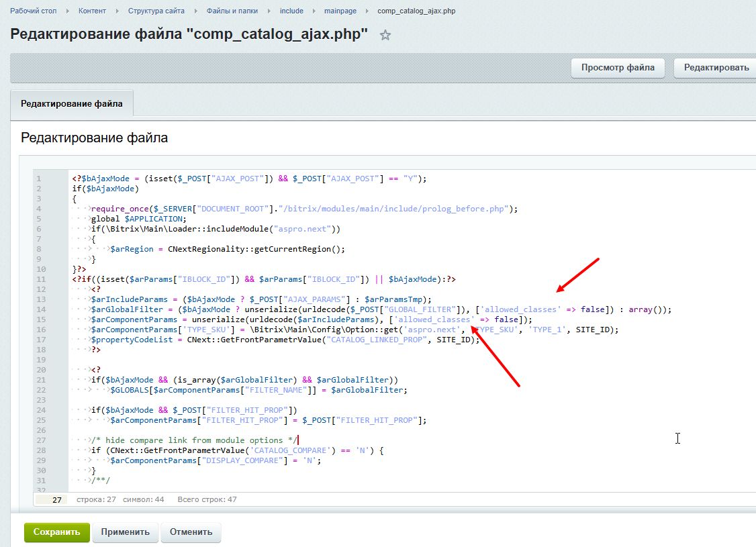This screenshot has width=756, height=547.
Task: Cancel editing with Отменить button
Action: click(191, 532)
